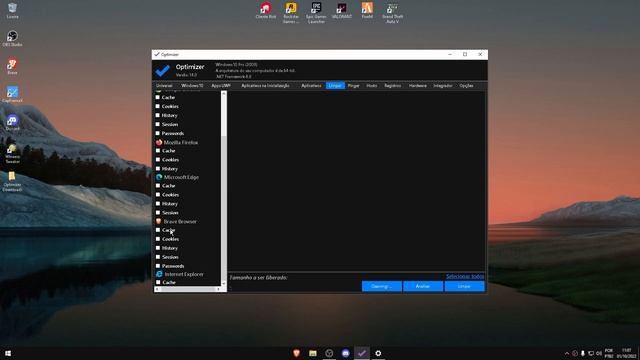Click the blue Optimizer checkmark logo
Screen dimensions: 640x360
162,71
